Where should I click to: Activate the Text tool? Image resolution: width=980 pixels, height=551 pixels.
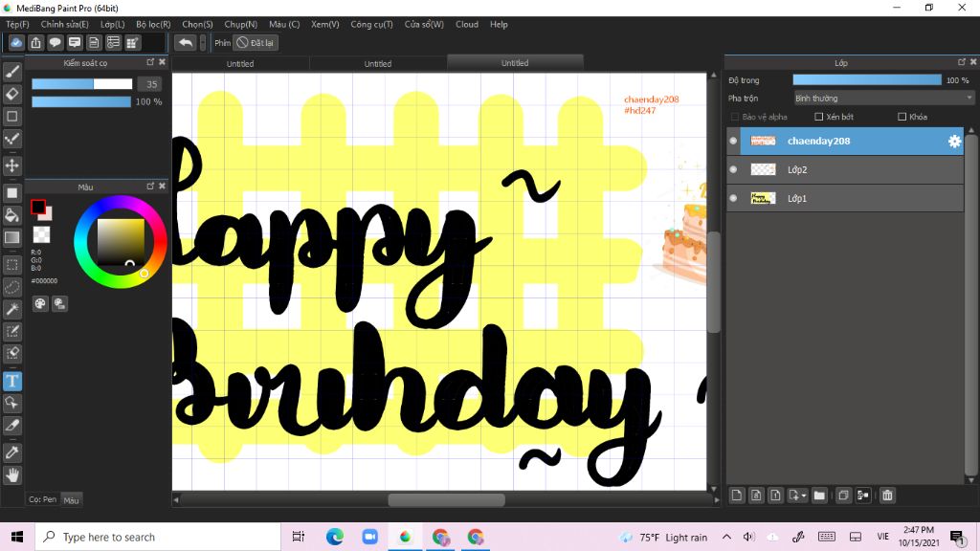11,381
